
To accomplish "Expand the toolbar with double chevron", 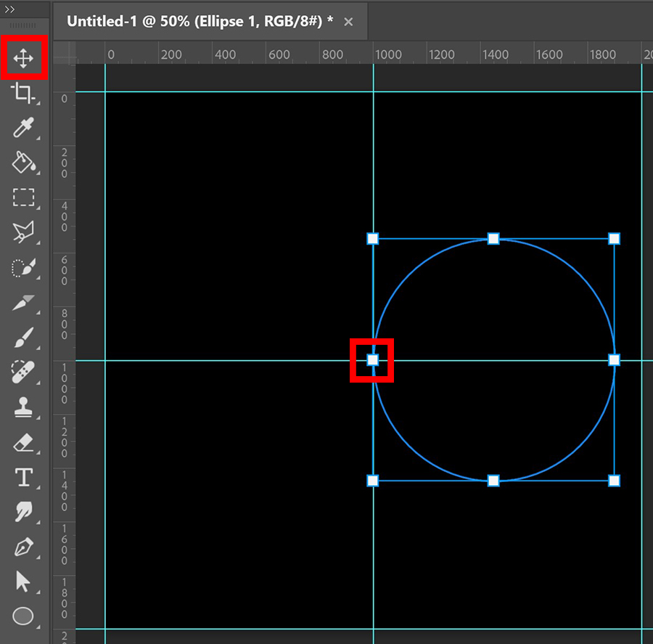I will tap(9, 9).
